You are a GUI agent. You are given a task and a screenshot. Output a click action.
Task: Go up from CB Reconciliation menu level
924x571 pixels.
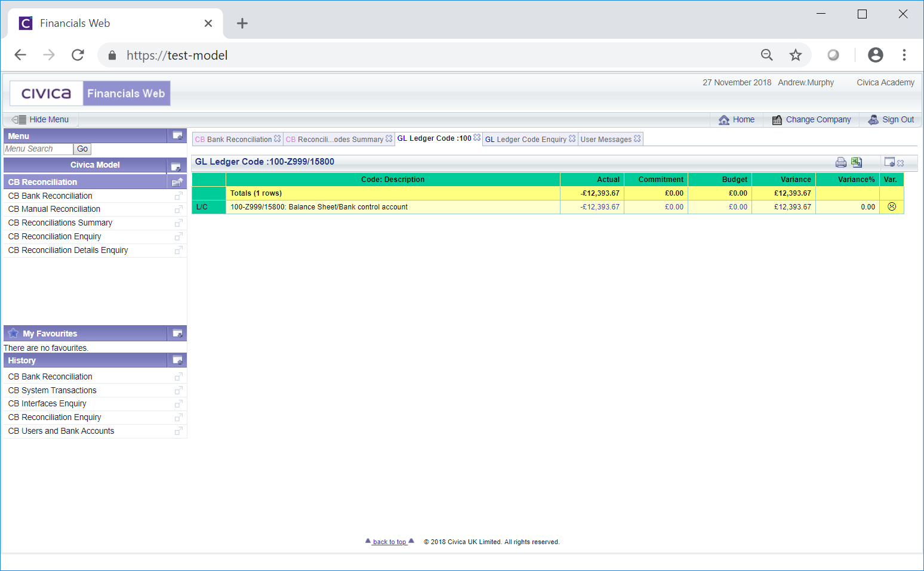click(x=177, y=182)
